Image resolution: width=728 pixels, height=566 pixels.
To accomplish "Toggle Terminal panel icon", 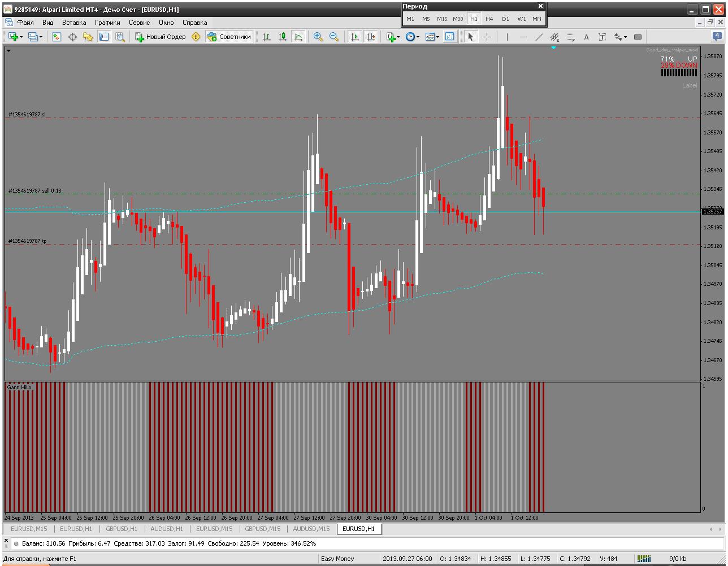I will coord(104,37).
